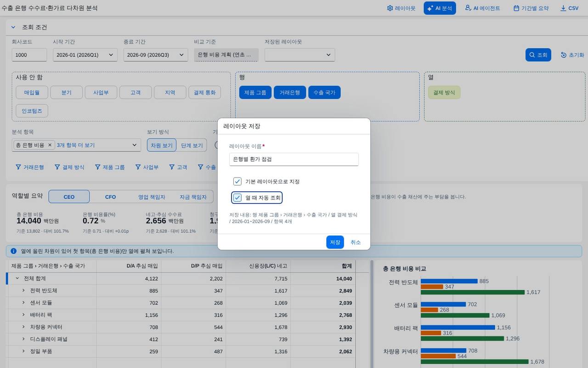Click the 3개 항목 더 보기 link
This screenshot has height=368, width=588.
76,145
